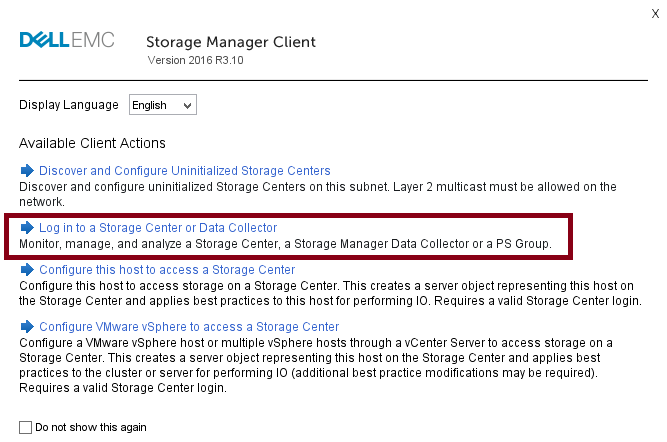Screen dimensions: 667x442
Task: Open Configure this host to access a Storage Center
Action: point(167,270)
